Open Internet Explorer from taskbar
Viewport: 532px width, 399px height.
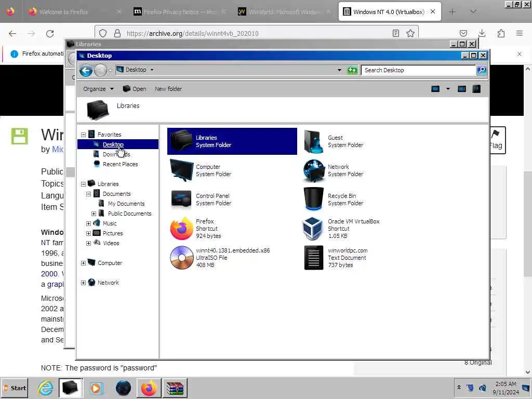tap(46, 388)
